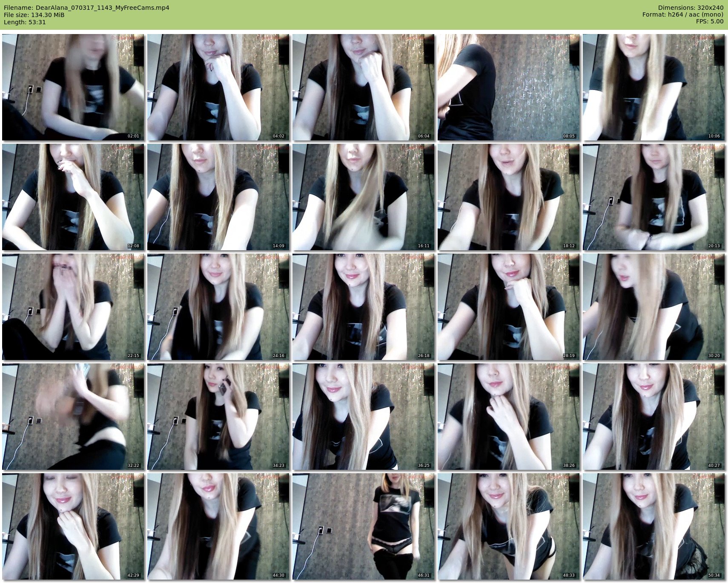Screen dimensions: 728x583
Task: Open the 14:09 thumbnail
Action: (218, 197)
